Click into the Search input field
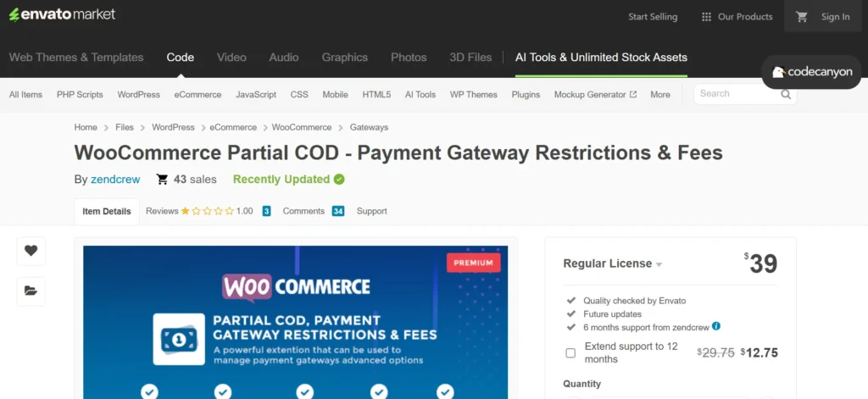868x399 pixels. pos(735,94)
